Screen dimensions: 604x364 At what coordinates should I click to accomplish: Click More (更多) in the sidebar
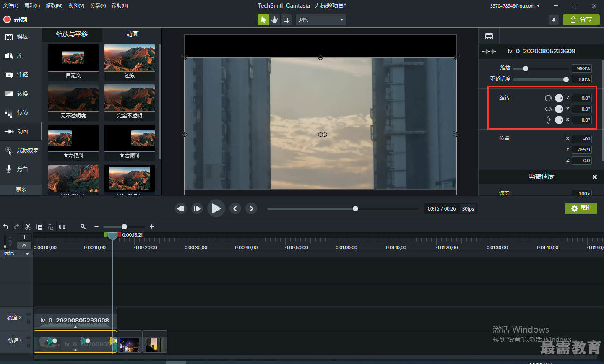tap(21, 190)
